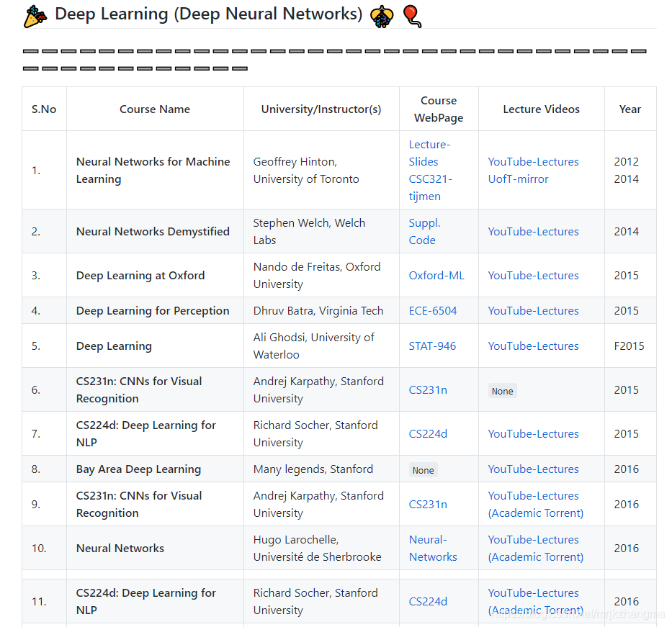Open Lecture-Slides link for Hinton course
672x627 pixels.
(x=429, y=153)
